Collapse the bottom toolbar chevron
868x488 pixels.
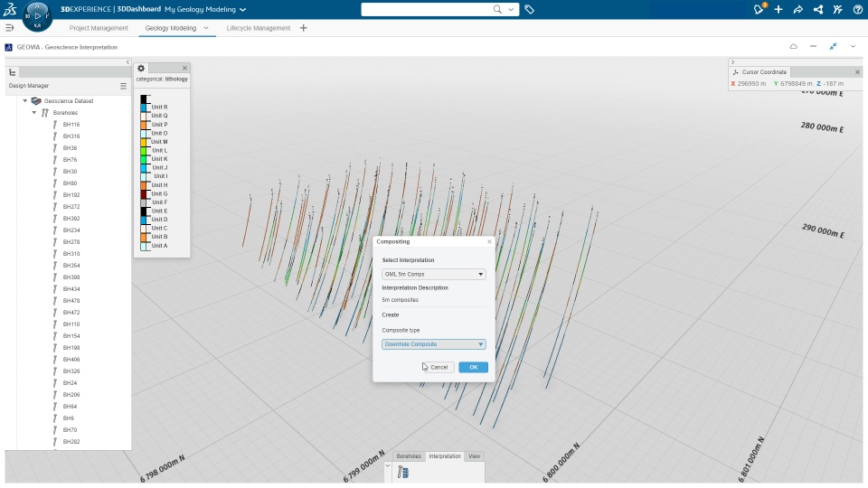[388, 466]
